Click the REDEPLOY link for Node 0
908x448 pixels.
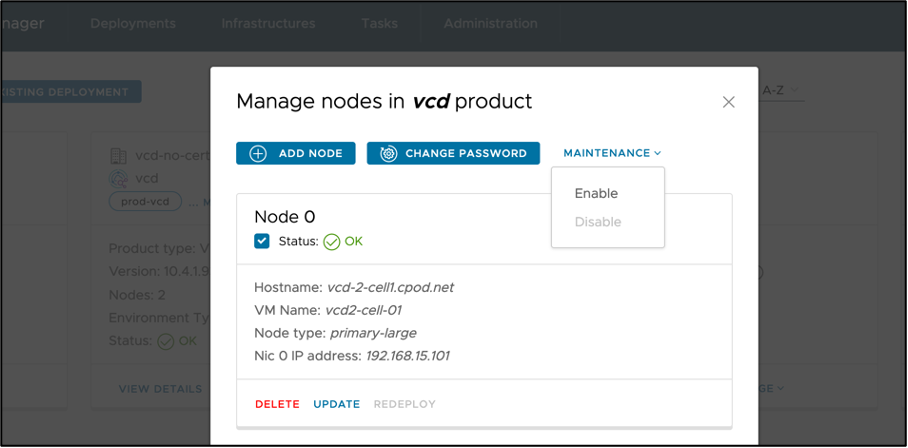pyautogui.click(x=404, y=404)
